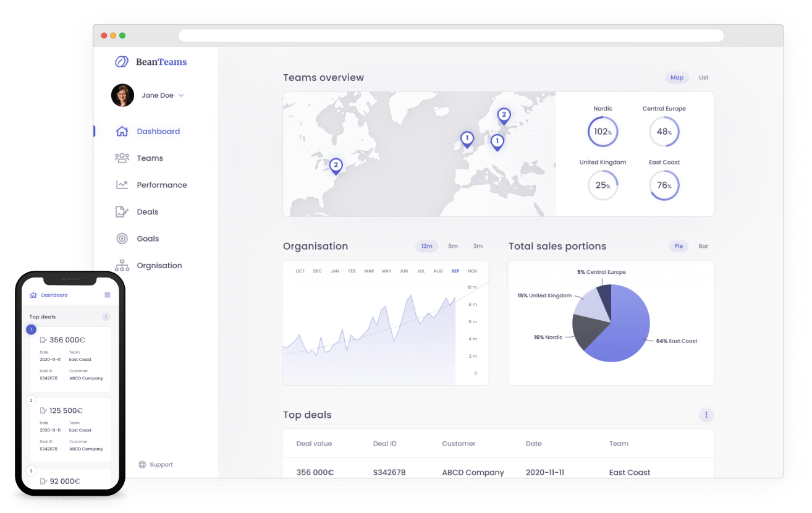Screen dimensions: 812x513
Task: Click the Nordic 102% progress ring
Action: pyautogui.click(x=603, y=132)
